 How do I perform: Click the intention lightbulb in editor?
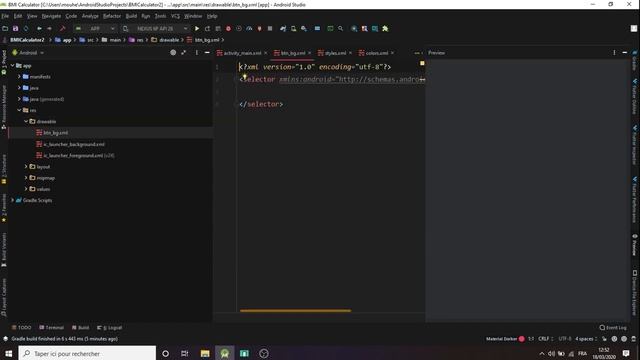tap(244, 76)
